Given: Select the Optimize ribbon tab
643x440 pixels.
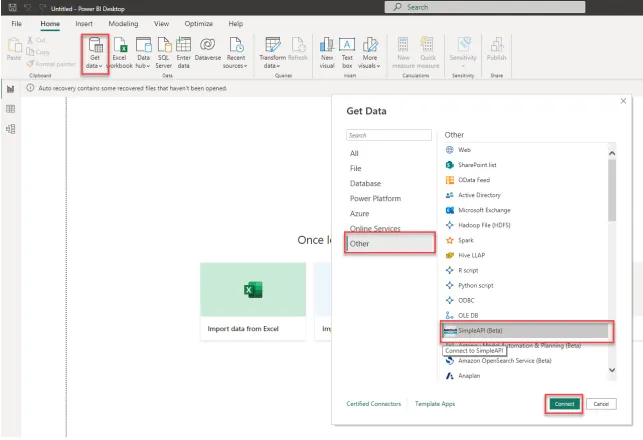Looking at the screenshot, I should click(198, 24).
